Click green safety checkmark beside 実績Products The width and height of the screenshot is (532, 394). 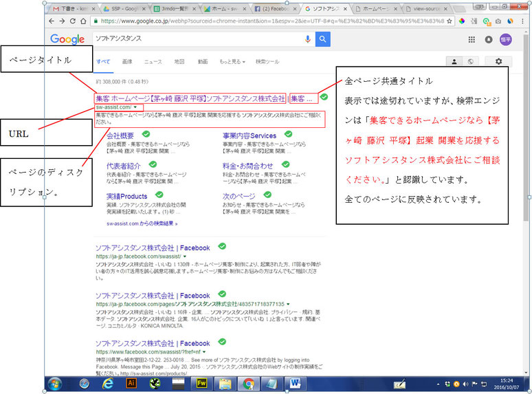point(159,195)
